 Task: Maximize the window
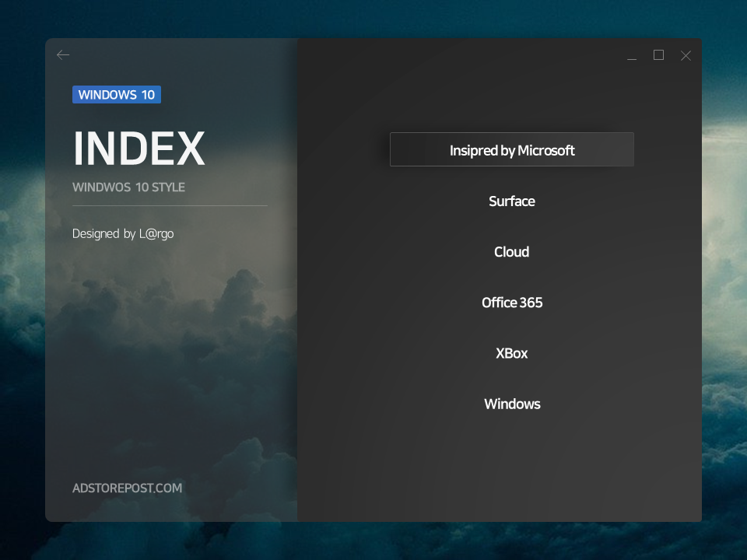click(658, 55)
